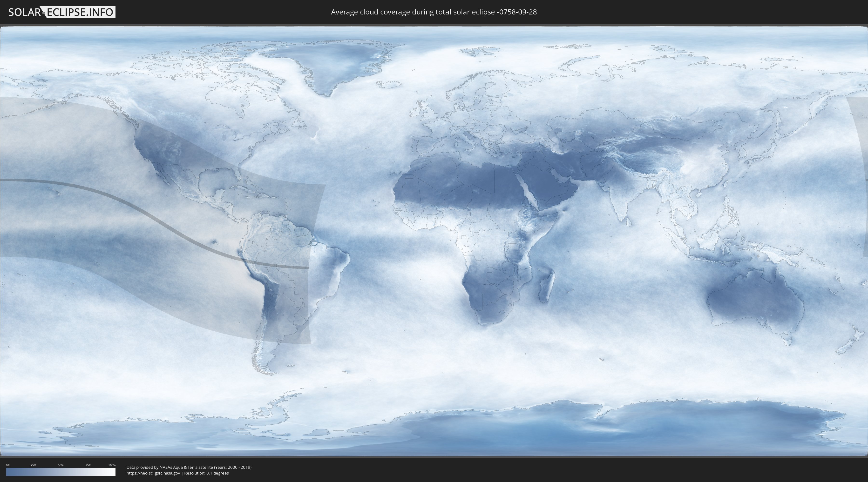
Task: Click the '100%' legend label
Action: pyautogui.click(x=112, y=465)
